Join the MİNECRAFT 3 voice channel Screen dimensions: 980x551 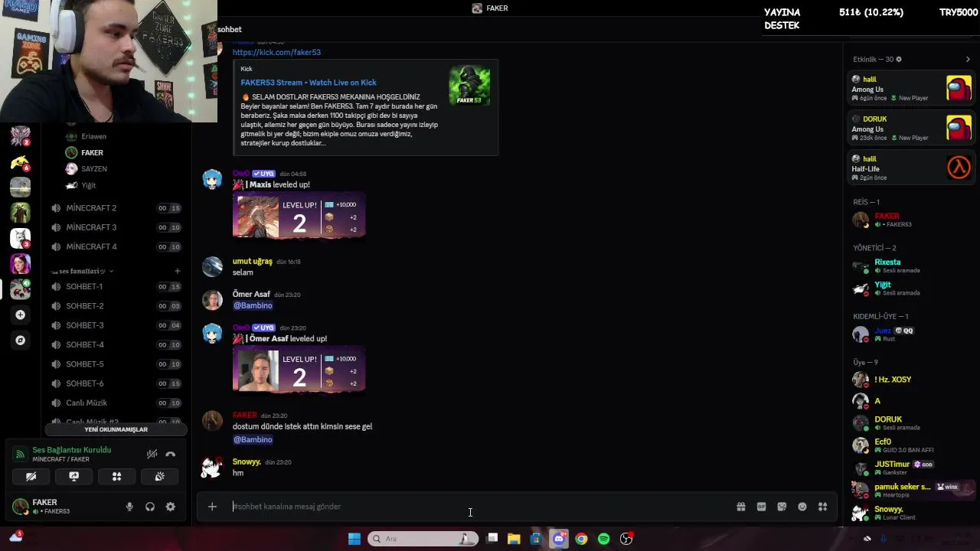pos(116,227)
